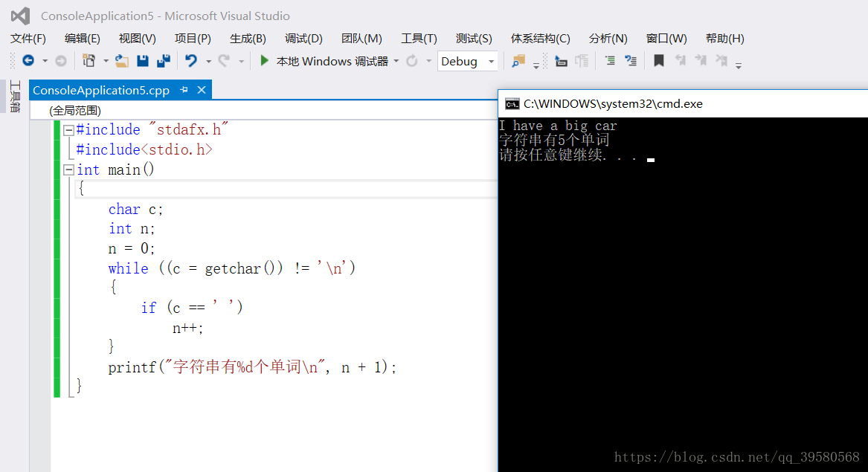
Task: Go to the previous bookmark icon
Action: (x=680, y=61)
